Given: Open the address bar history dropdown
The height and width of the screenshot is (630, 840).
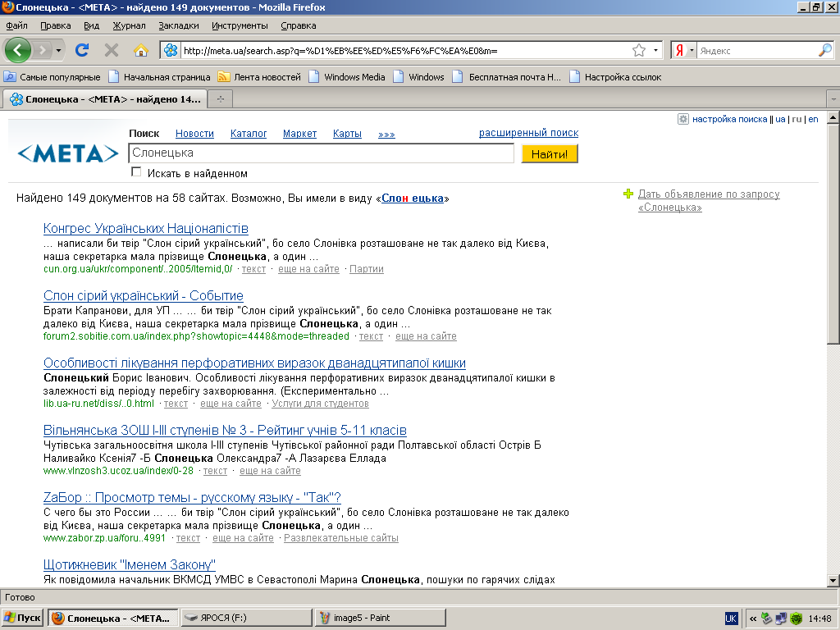Looking at the screenshot, I should tap(655, 50).
